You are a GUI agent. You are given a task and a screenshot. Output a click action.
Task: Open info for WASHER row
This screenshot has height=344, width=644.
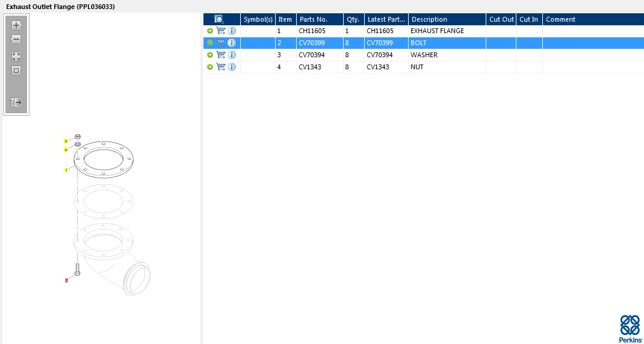coord(232,55)
